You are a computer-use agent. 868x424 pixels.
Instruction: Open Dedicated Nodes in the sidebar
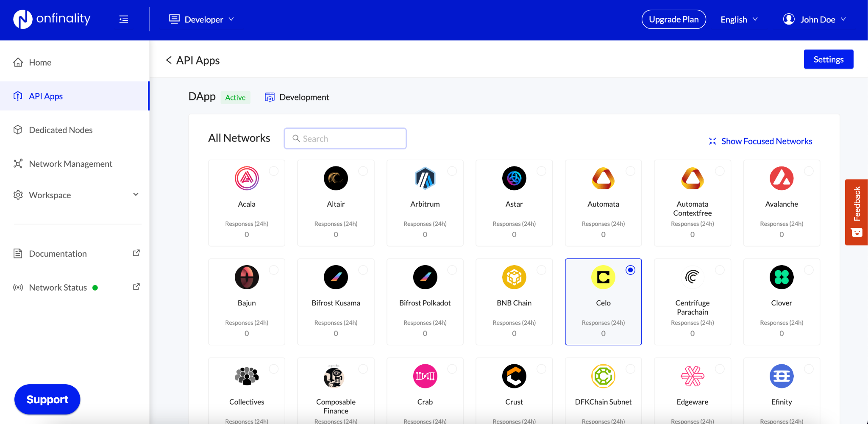coord(75,130)
